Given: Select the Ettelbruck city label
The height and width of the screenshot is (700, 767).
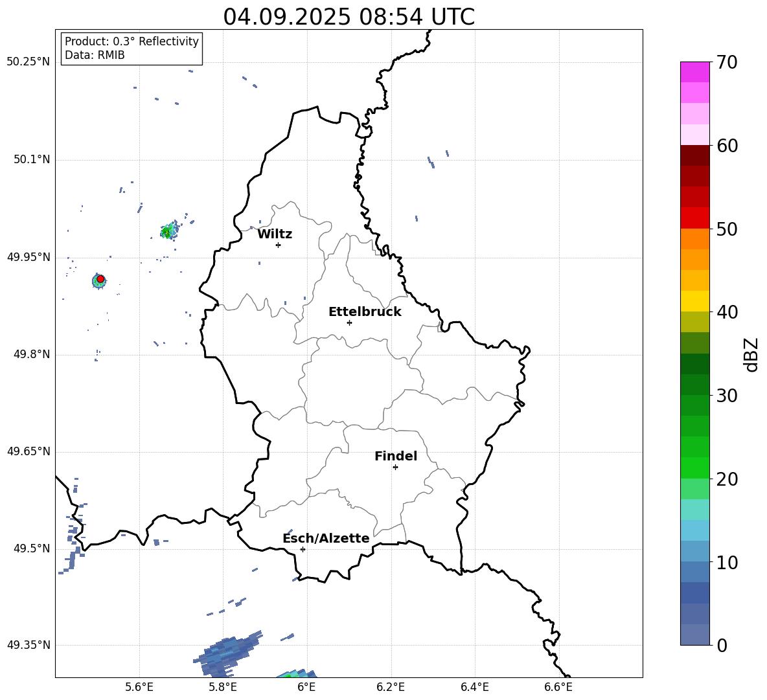Looking at the screenshot, I should pos(365,312).
